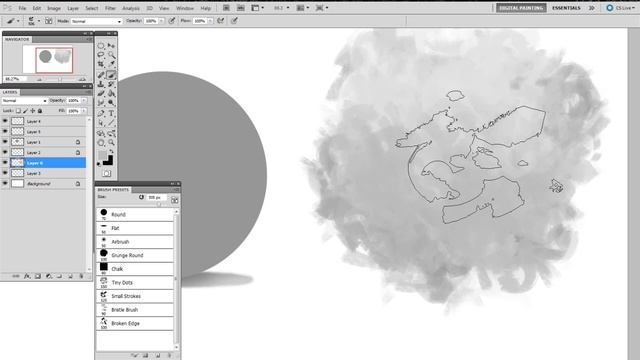This screenshot has height=360, width=640.
Task: Hide Layer 2 using eye icon
Action: click(5, 152)
